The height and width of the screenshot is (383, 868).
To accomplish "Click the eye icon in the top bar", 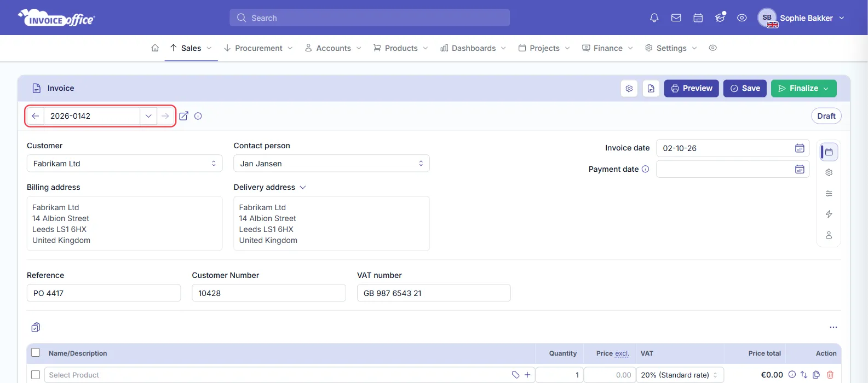I will tap(741, 18).
